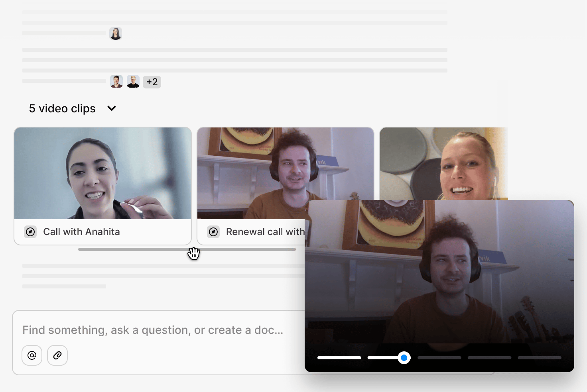The height and width of the screenshot is (392, 587).
Task: Click the Call with Anahita title
Action: tap(81, 232)
